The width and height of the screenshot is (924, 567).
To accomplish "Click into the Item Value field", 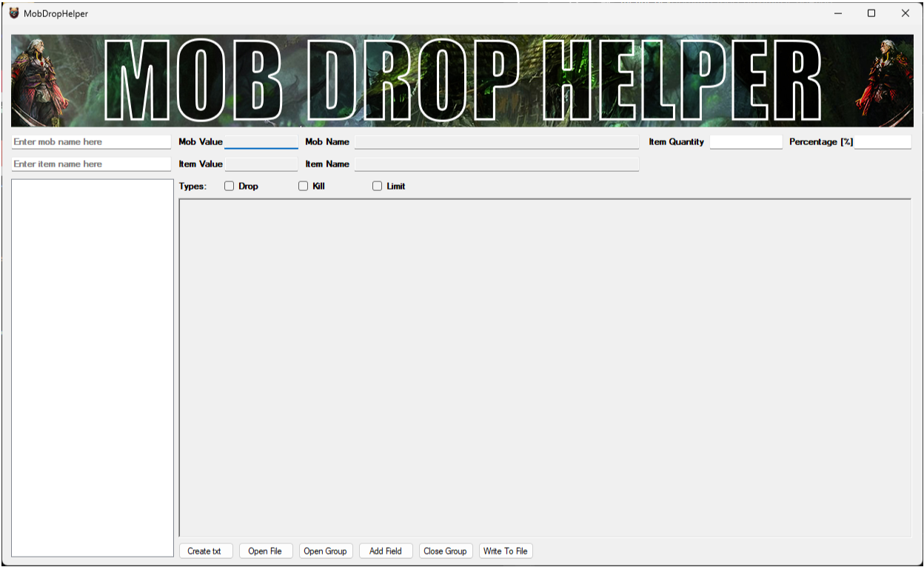I will [x=261, y=164].
